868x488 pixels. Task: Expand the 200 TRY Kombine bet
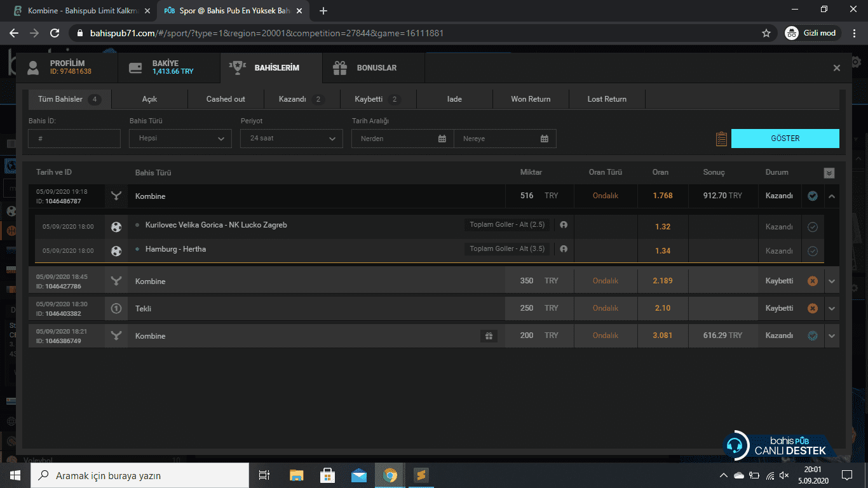[x=832, y=336]
